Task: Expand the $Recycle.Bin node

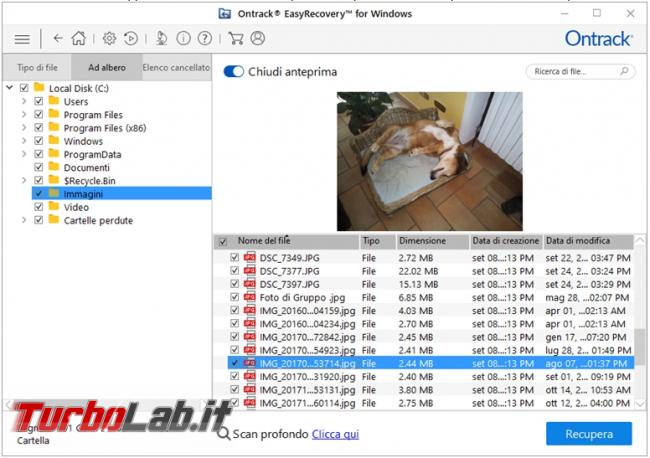Action: (24, 180)
